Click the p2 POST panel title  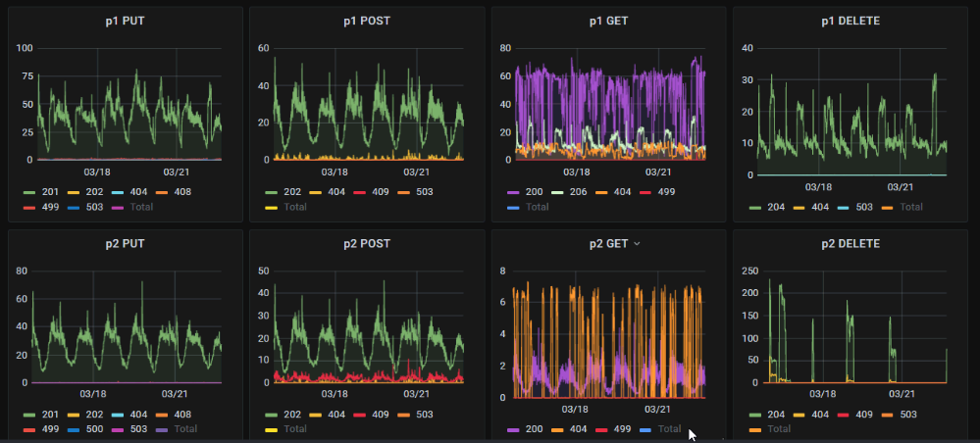367,244
